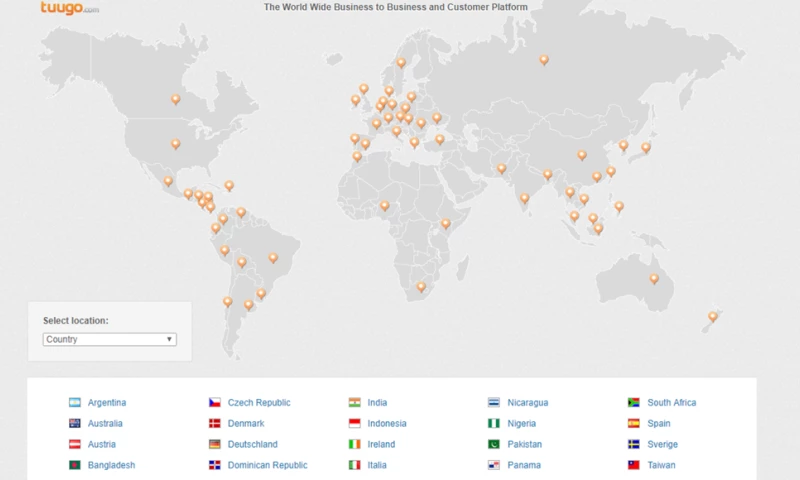Click the Denmark flag icon
This screenshot has width=800, height=480.
(214, 424)
